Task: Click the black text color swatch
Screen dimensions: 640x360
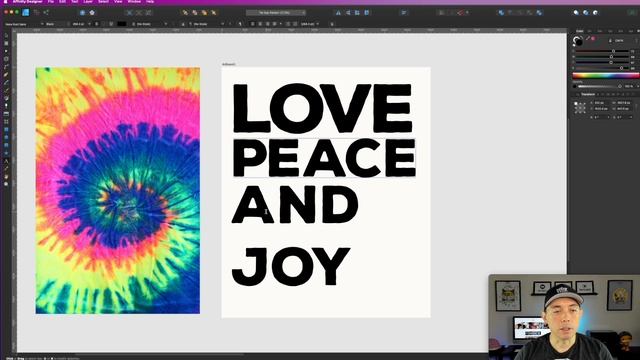Action: (x=122, y=24)
